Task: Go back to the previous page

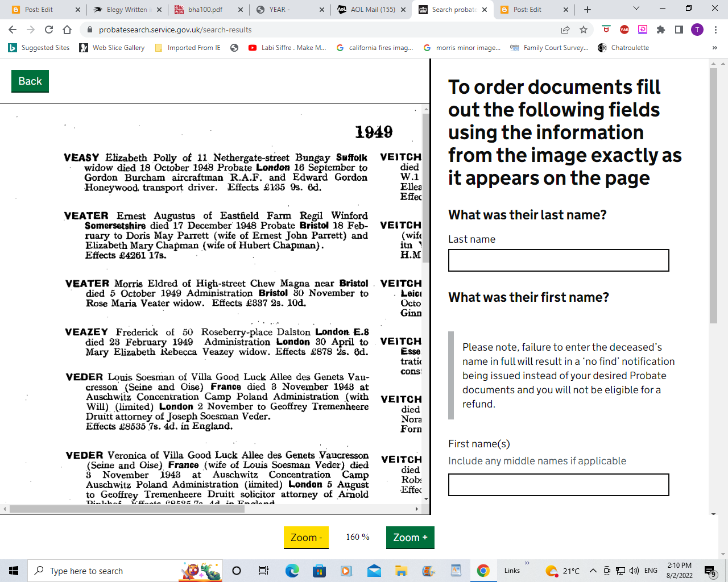Action: [x=13, y=30]
